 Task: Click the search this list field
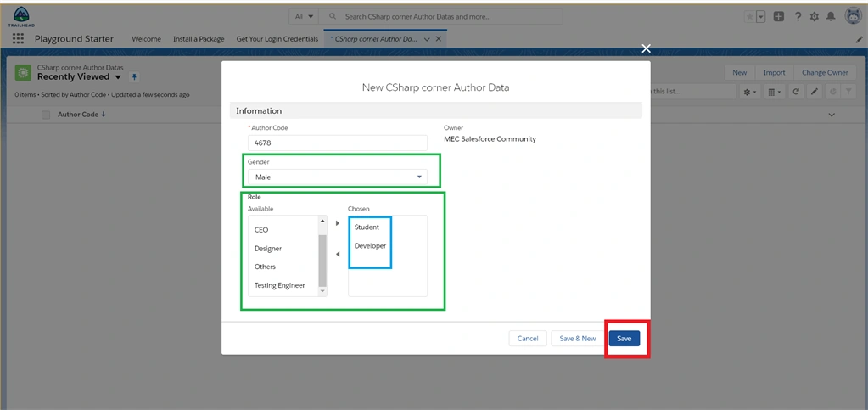[694, 92]
